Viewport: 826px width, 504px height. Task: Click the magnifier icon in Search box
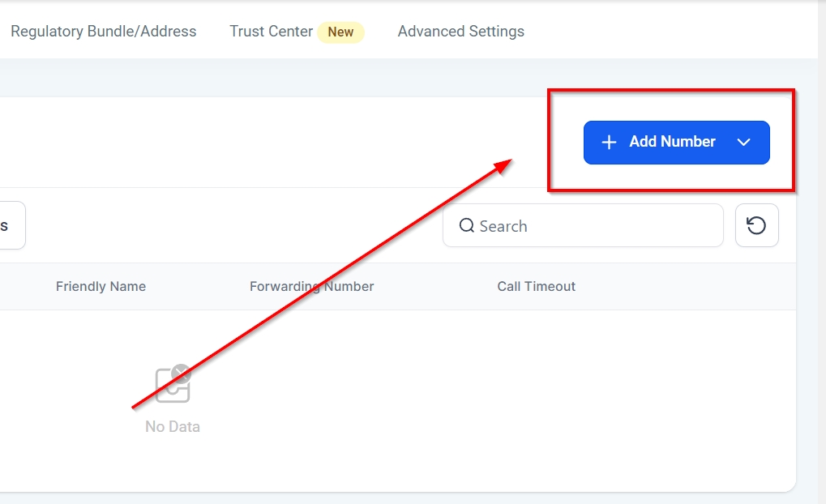pyautogui.click(x=467, y=226)
